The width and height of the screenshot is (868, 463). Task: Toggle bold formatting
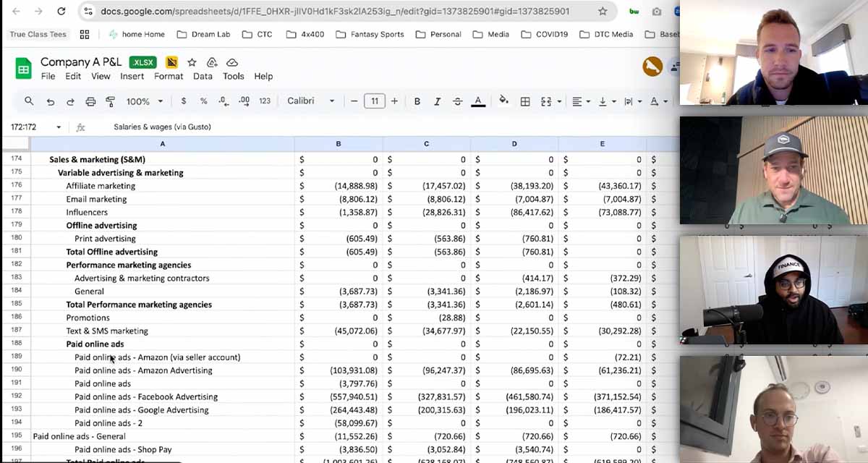417,101
